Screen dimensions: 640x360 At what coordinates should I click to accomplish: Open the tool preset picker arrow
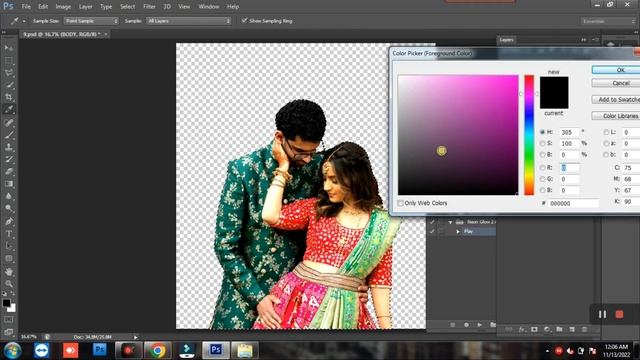click(24, 21)
